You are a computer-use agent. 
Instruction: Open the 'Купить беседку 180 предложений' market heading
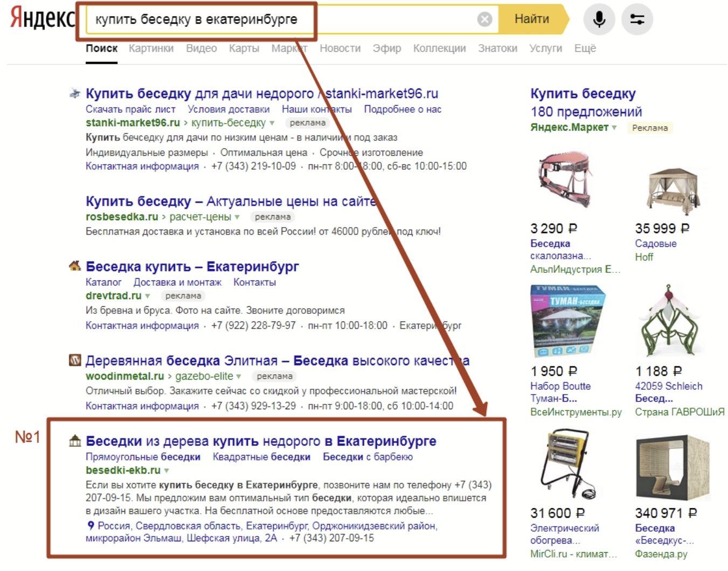pyautogui.click(x=586, y=102)
